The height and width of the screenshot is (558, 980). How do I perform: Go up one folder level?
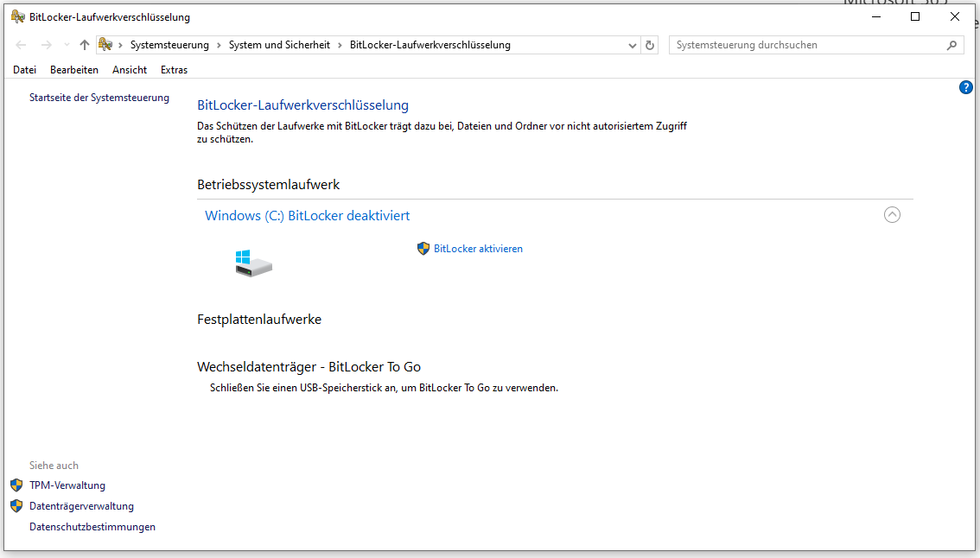pos(85,45)
